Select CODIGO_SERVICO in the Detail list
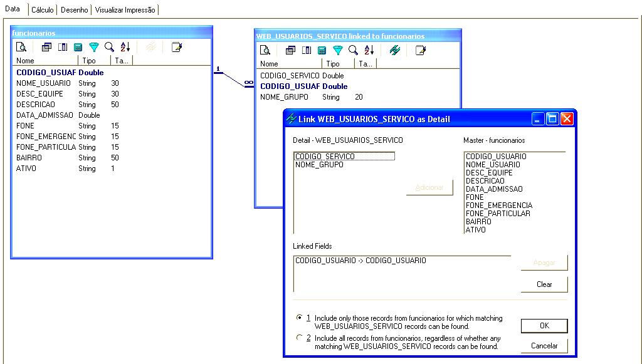Screen dimensions: 642x364 (x=325, y=157)
